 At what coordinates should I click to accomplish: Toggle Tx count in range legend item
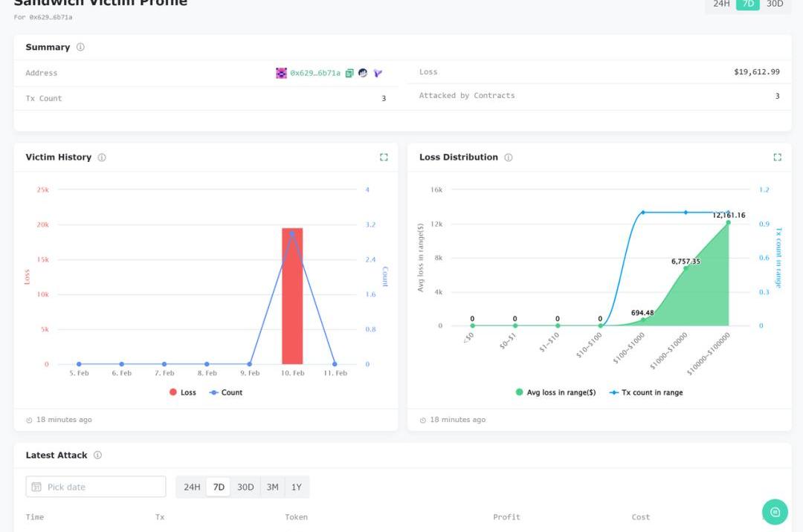coord(645,392)
